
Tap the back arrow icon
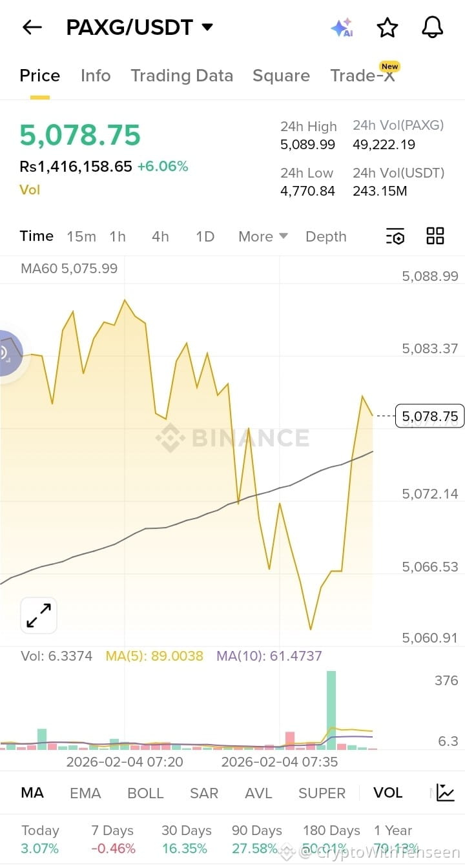coord(32,27)
